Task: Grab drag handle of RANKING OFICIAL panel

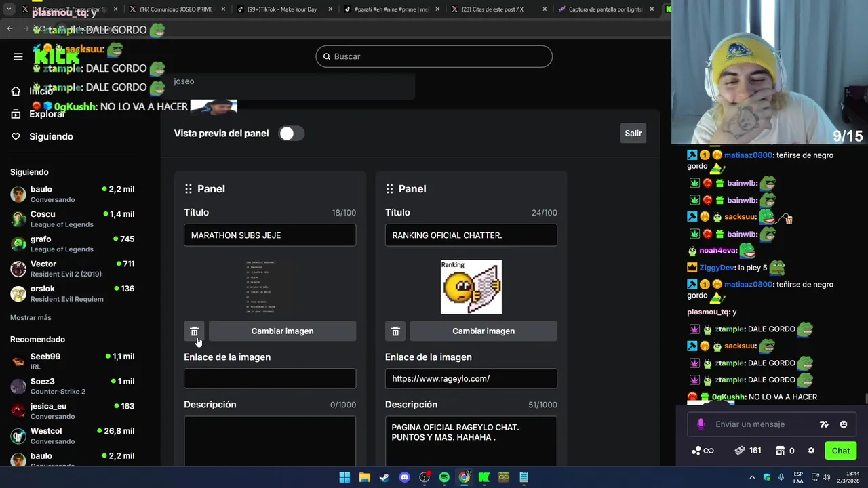Action: [390, 189]
